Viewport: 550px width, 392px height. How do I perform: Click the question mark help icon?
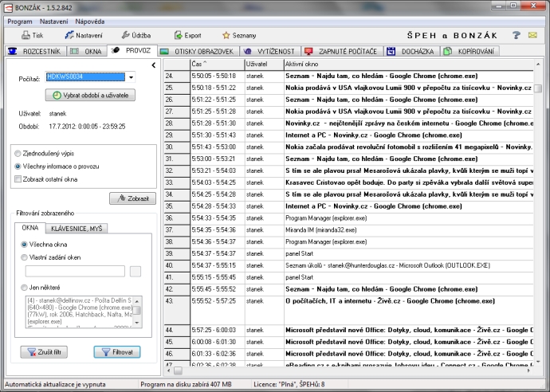click(516, 35)
